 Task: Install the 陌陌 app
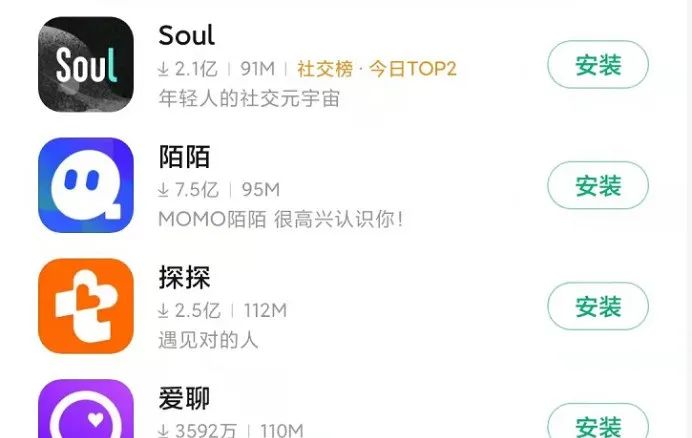(598, 185)
